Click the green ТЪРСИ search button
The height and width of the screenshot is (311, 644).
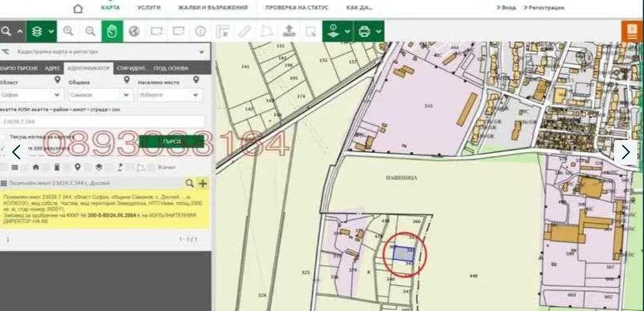click(171, 141)
